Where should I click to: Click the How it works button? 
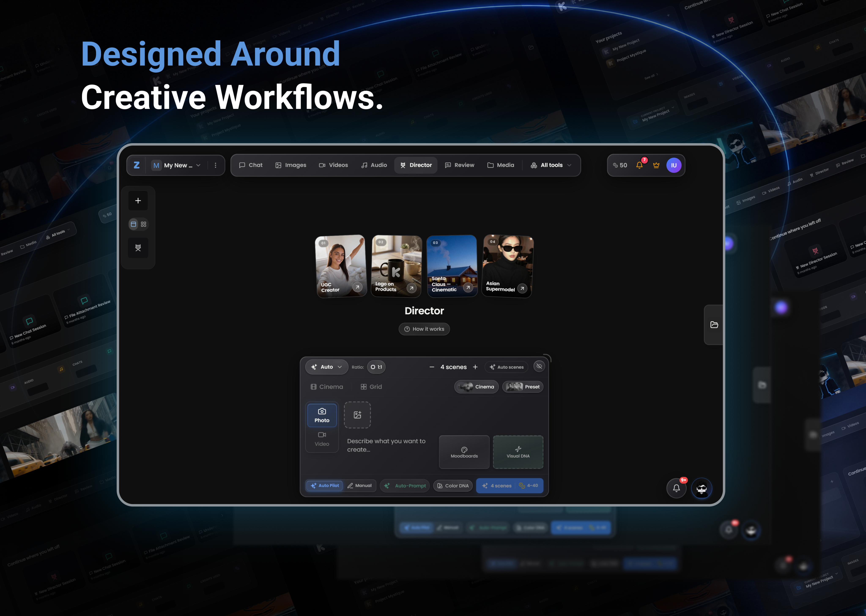tap(424, 329)
